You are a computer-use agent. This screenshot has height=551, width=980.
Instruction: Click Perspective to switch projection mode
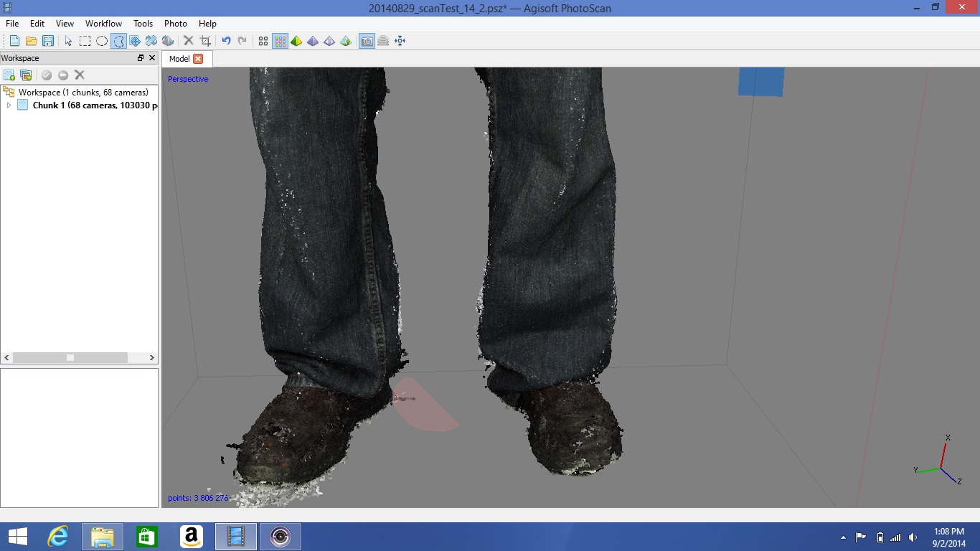click(187, 79)
